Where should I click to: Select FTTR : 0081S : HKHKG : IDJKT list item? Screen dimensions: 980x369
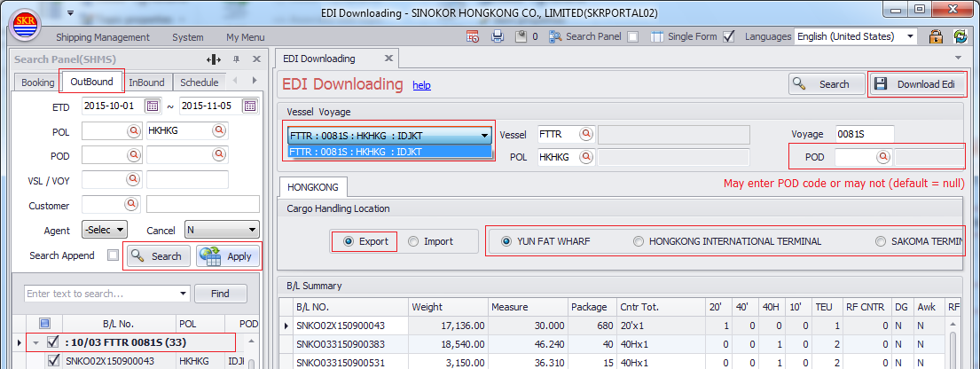(x=389, y=152)
